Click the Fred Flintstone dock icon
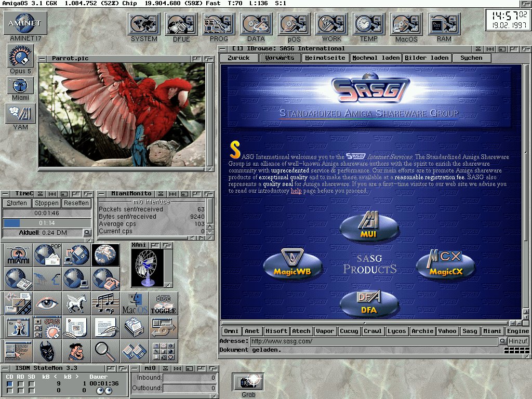532x399 pixels. tap(76, 351)
